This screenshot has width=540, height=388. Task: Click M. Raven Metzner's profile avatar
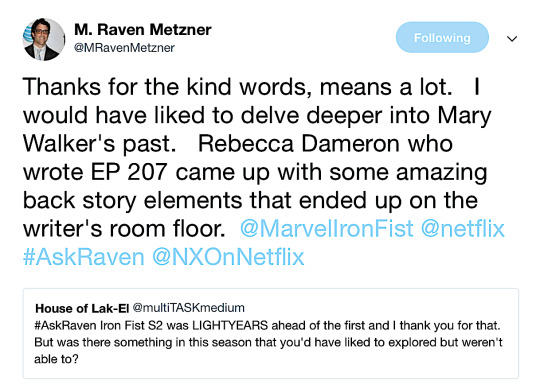click(x=44, y=39)
